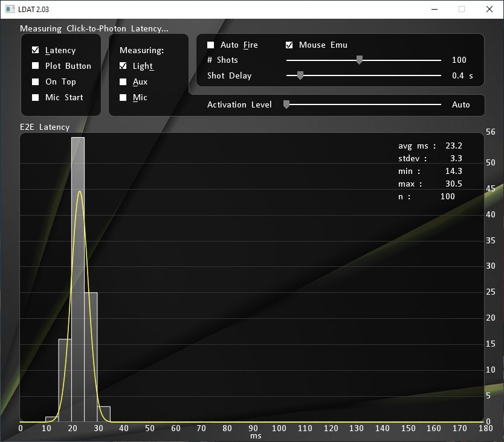Click the 15–20 ms histogram bar
The height and width of the screenshot is (442, 504).
point(65,380)
